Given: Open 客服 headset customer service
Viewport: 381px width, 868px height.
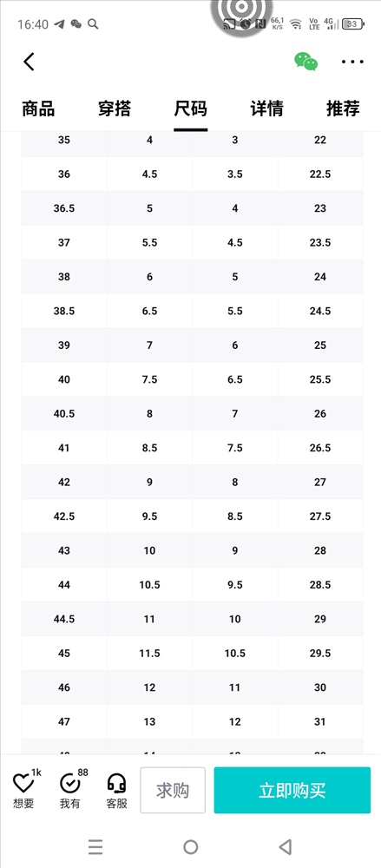Looking at the screenshot, I should pos(116,783).
